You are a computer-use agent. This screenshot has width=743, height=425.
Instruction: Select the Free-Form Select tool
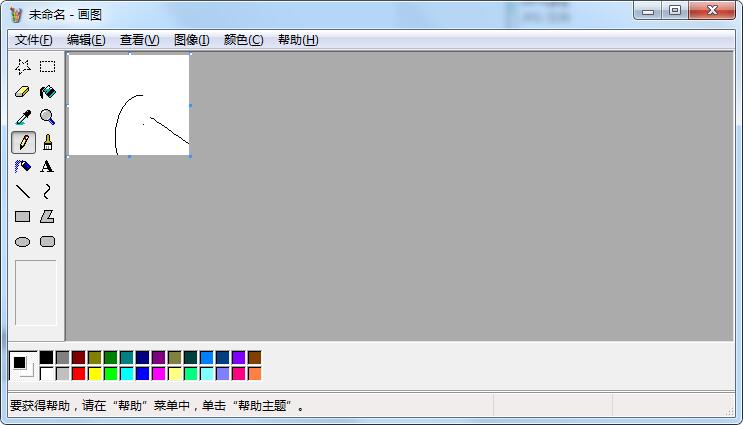[x=23, y=67]
